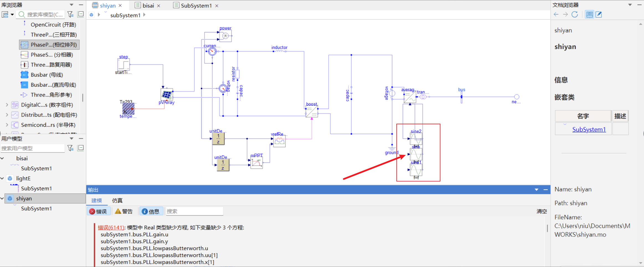Image resolution: width=644 pixels, height=267 pixels.
Task: Toggle the errors filter in output
Action: [x=99, y=211]
